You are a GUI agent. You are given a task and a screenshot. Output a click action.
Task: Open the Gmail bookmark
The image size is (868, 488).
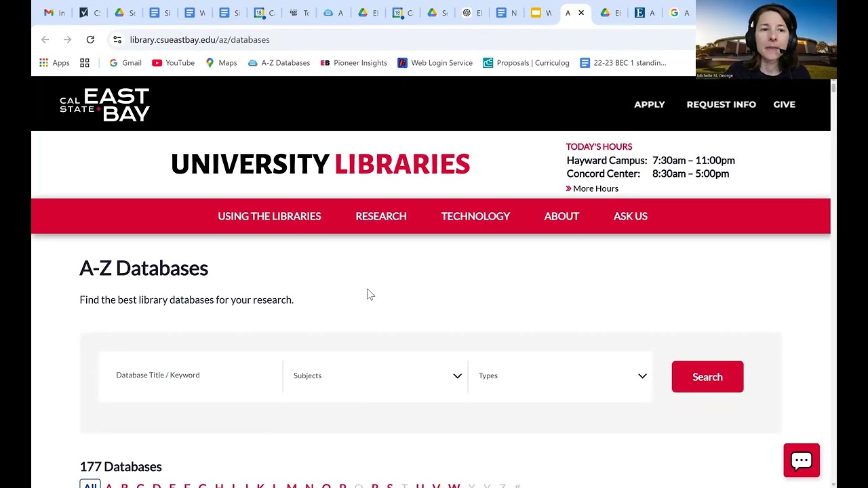click(x=125, y=63)
